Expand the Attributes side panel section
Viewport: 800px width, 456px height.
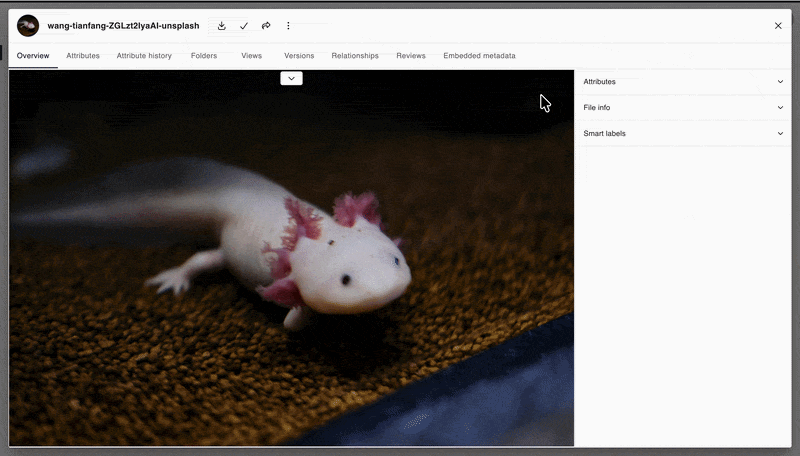pyautogui.click(x=683, y=82)
